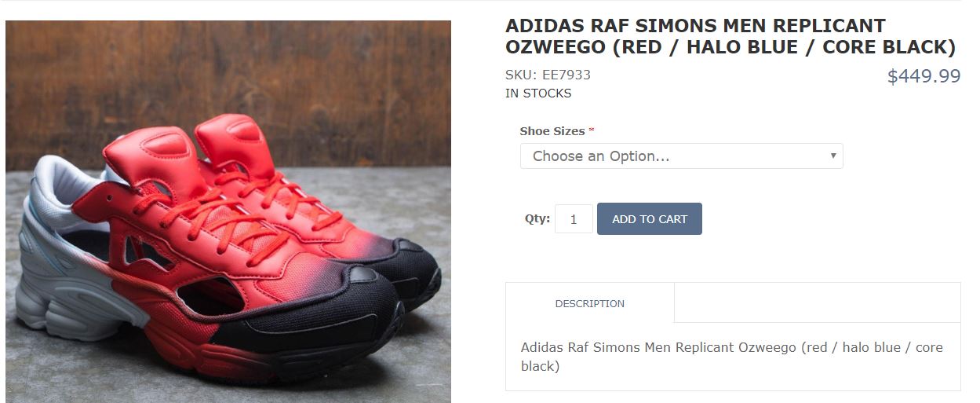Click the description paragraph text
The height and width of the screenshot is (403, 980).
731,356
